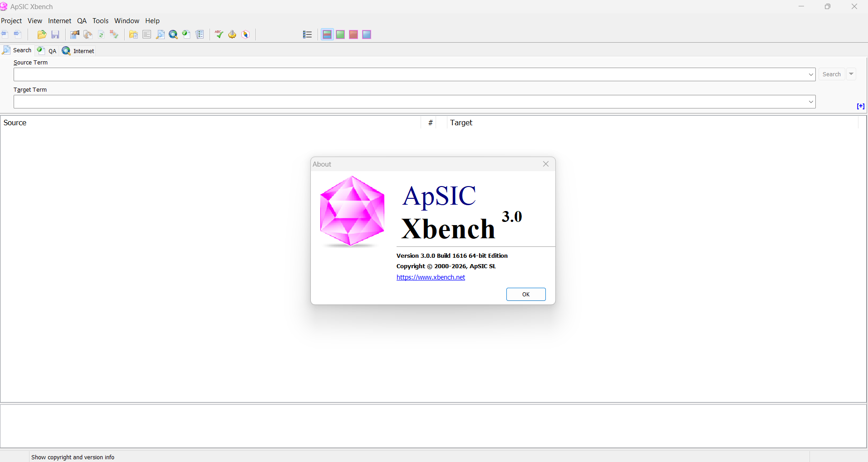The height and width of the screenshot is (462, 868).
Task: Click the text lines document icon
Action: tap(147, 34)
